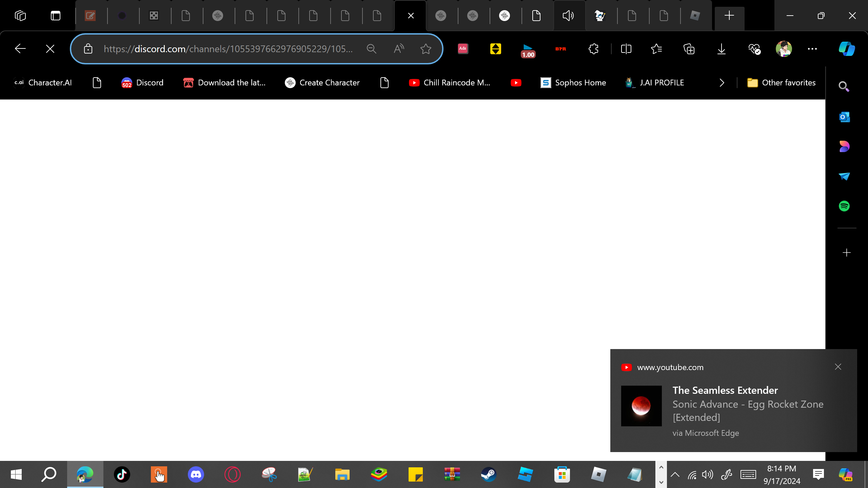The width and height of the screenshot is (868, 488).
Task: Open the Browser essentials heart icon
Action: tap(754, 49)
